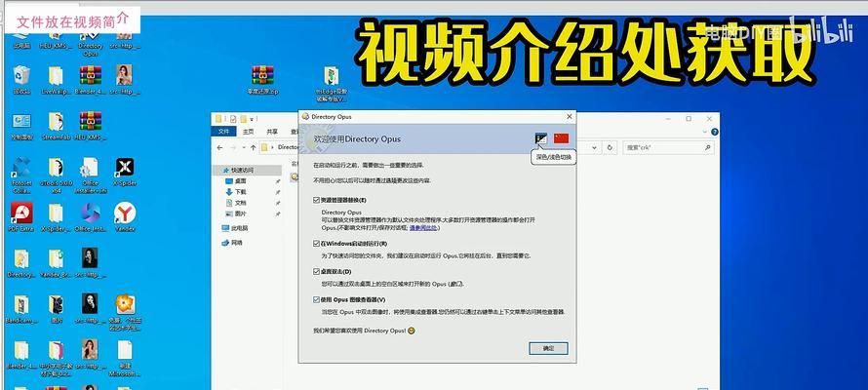Select the uTools 5.0.0 x64 folder
Screen dimensions: 868x390
pos(56,175)
